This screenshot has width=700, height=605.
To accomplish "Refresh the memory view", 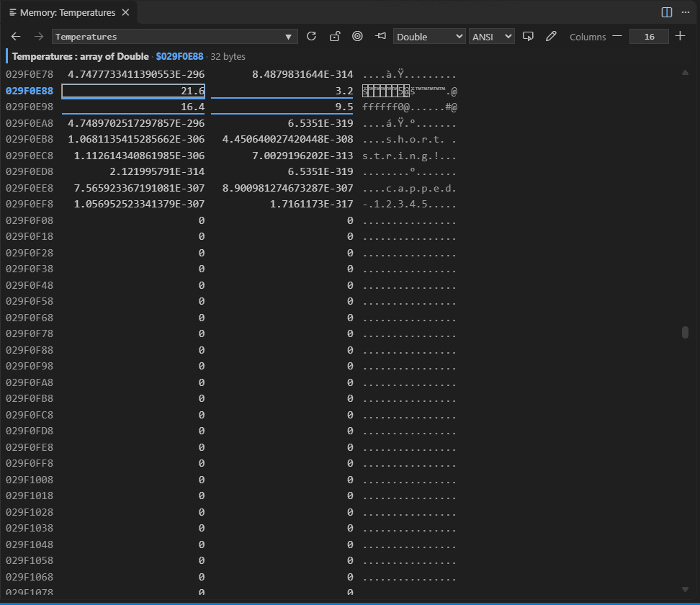I will (x=311, y=37).
